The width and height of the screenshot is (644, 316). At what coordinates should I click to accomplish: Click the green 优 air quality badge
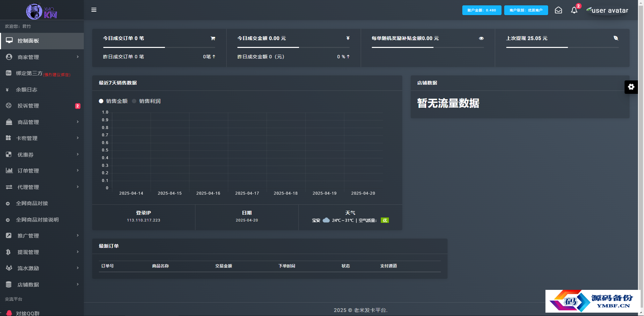click(385, 220)
